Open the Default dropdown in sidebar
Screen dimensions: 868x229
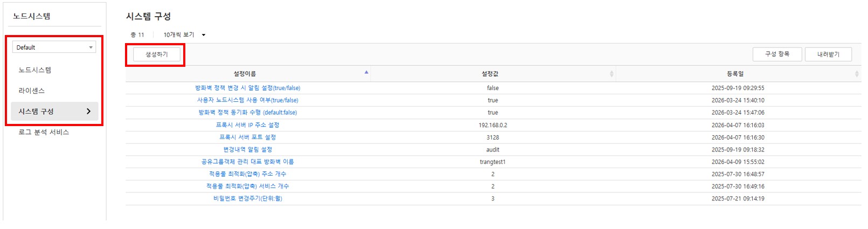54,47
